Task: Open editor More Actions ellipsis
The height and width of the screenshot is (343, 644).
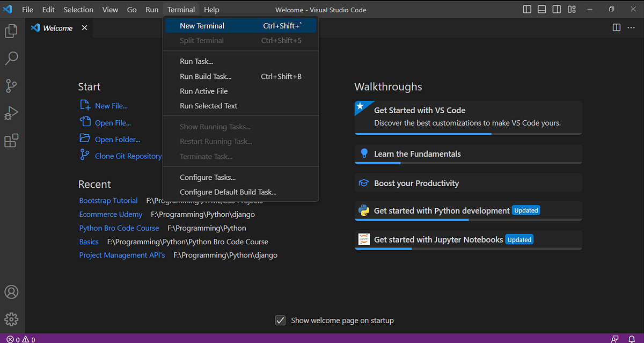Action: click(631, 27)
